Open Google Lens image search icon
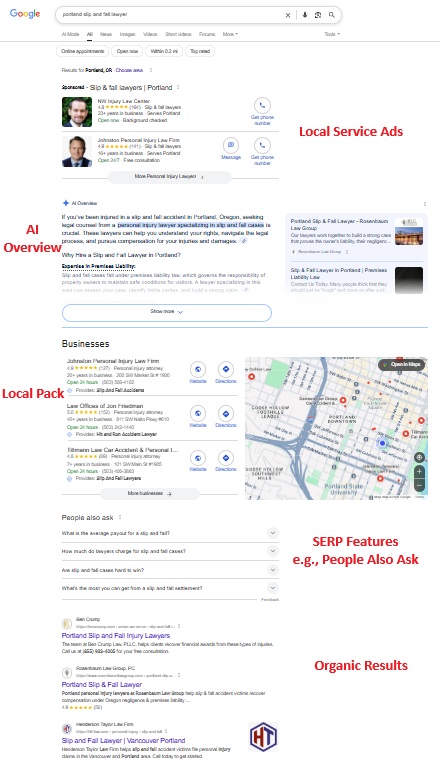The width and height of the screenshot is (440, 764). click(x=318, y=15)
